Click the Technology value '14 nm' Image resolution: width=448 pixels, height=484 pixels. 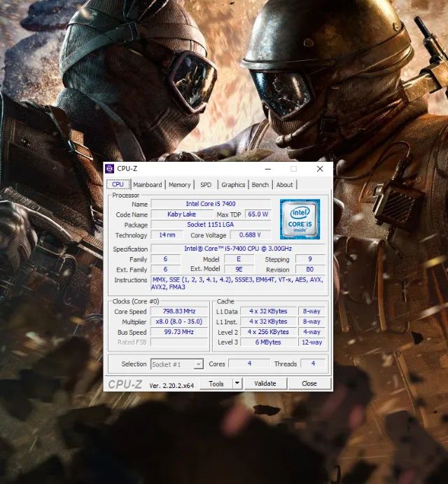pyautogui.click(x=167, y=235)
